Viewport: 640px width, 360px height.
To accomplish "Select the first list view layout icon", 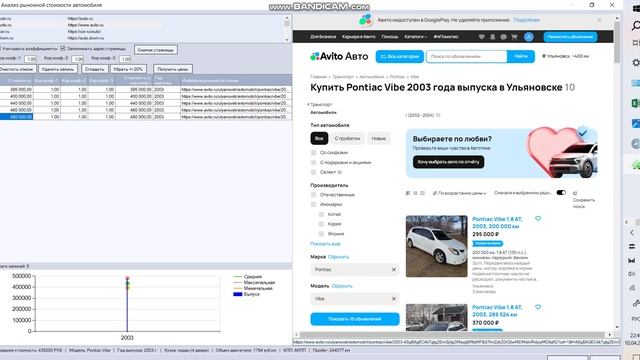I will point(408,193).
